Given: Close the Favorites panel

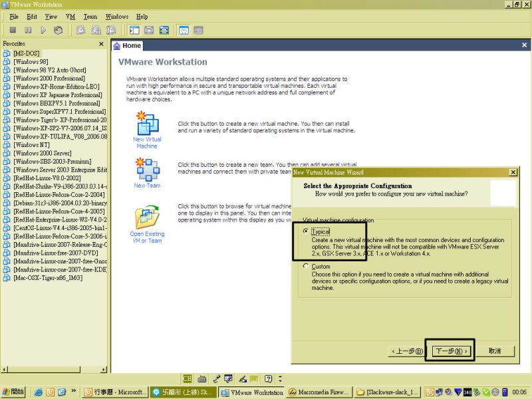Looking at the screenshot, I should point(101,44).
